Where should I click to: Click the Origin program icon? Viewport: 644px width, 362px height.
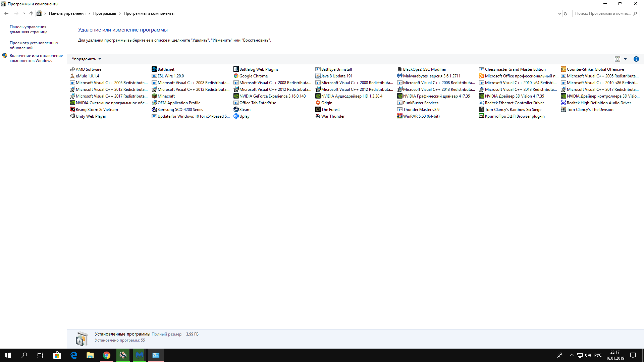[318, 103]
